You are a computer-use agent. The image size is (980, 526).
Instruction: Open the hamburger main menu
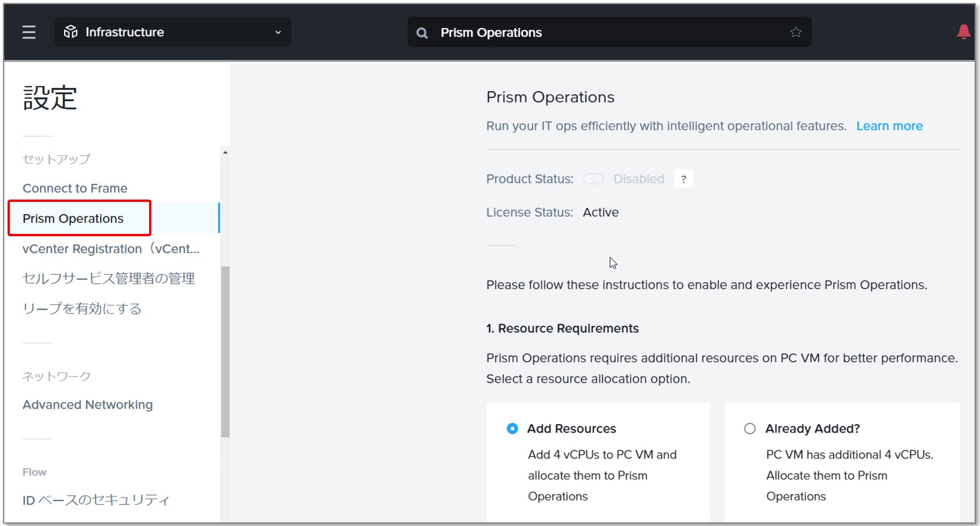(x=29, y=32)
